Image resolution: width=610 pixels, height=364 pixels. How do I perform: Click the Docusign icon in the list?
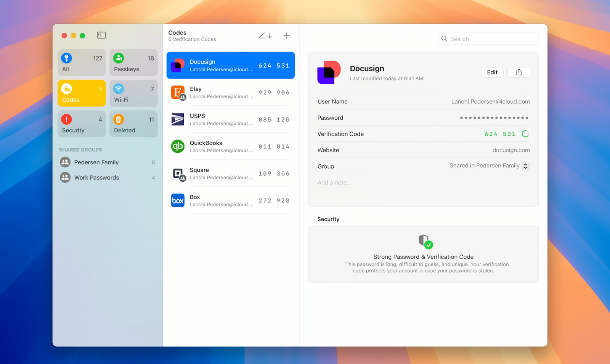(x=178, y=65)
